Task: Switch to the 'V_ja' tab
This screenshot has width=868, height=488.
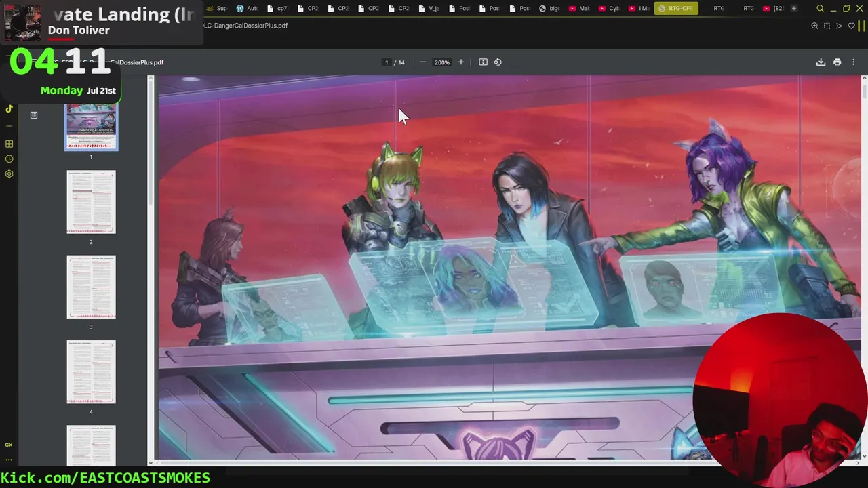Action: coord(429,8)
